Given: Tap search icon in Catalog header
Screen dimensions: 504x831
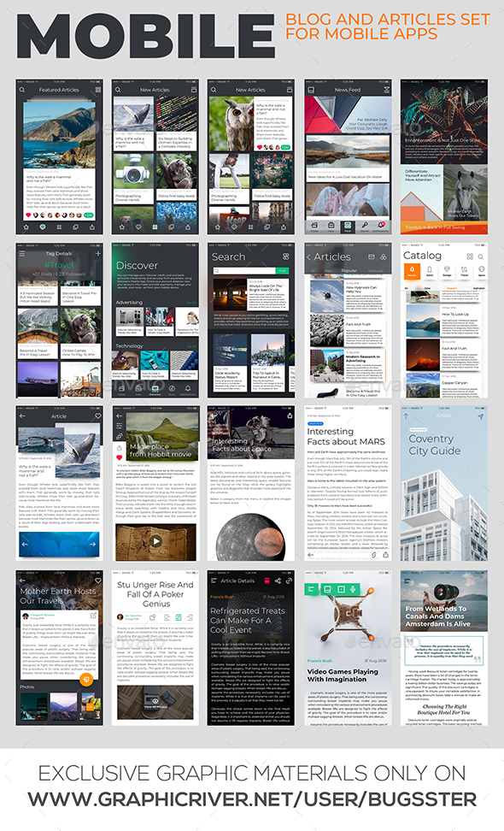Looking at the screenshot, I should pyautogui.click(x=481, y=256).
